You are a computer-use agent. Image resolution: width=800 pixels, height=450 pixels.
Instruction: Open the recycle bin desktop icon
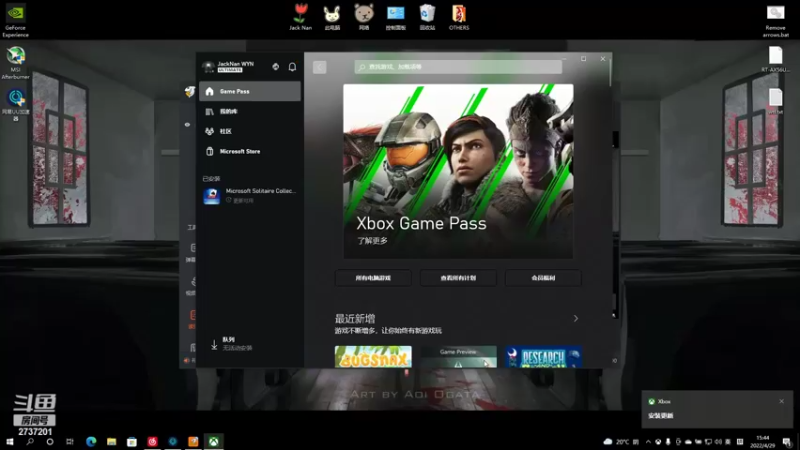427,17
